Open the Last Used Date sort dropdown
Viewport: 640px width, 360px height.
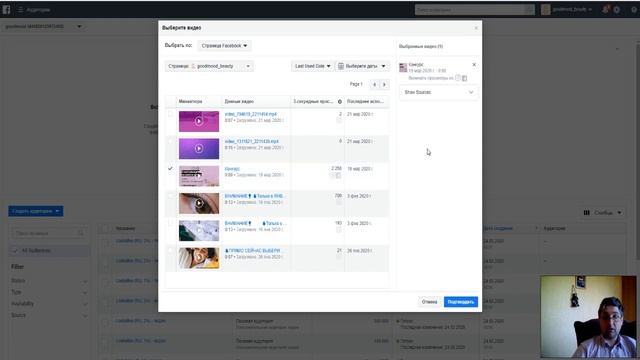pos(312,66)
